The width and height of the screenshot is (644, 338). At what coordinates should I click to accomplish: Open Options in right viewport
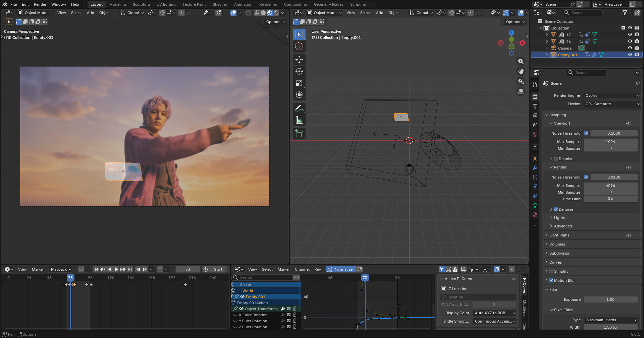point(515,22)
